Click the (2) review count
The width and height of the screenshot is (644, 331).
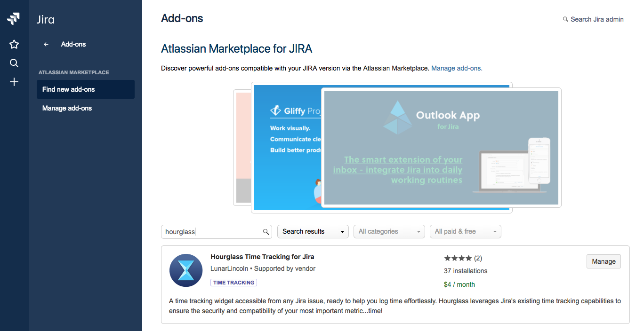click(x=478, y=258)
